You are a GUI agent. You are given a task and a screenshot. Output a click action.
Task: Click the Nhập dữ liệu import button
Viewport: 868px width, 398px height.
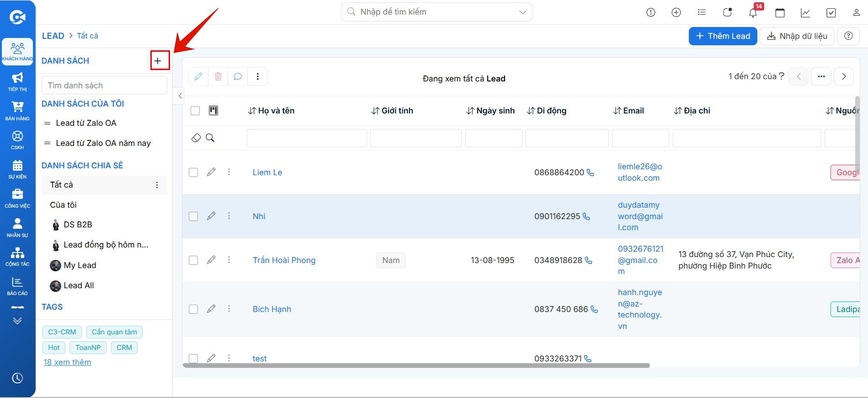(x=797, y=36)
